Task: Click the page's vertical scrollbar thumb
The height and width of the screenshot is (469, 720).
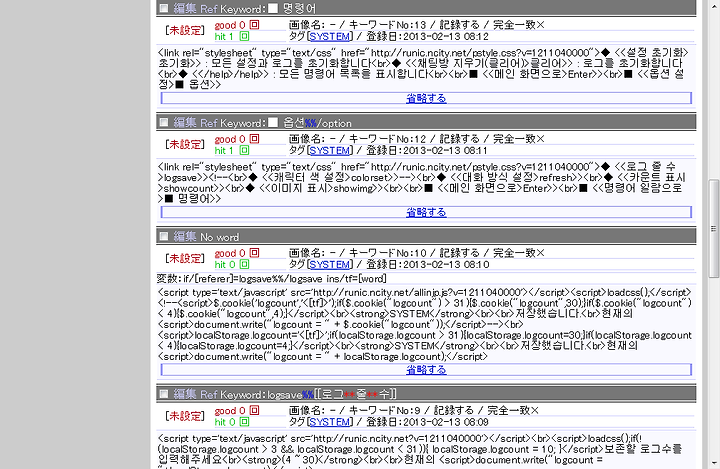Action: 714,228
